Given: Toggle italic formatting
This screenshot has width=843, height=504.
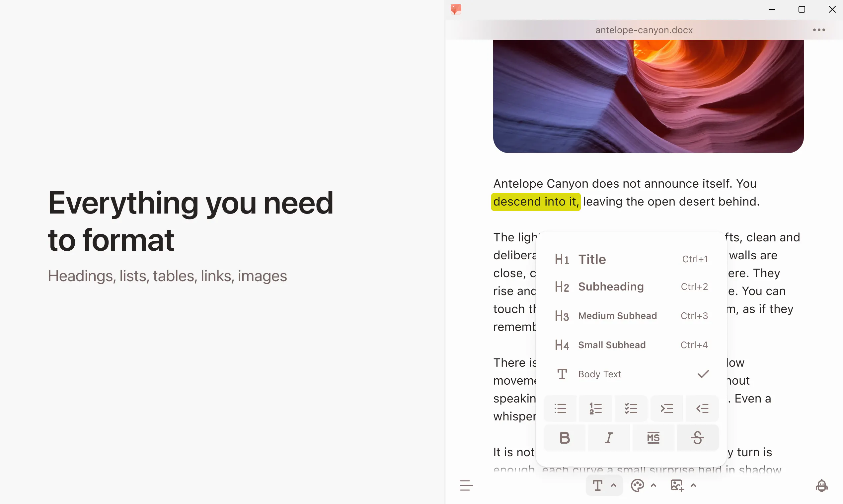Looking at the screenshot, I should pyautogui.click(x=609, y=438).
